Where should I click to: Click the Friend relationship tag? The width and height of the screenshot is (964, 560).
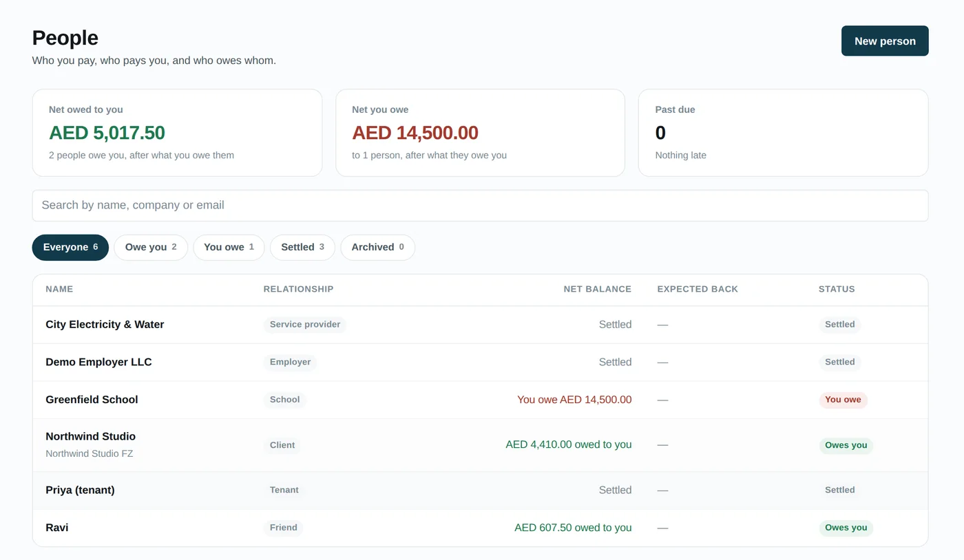pyautogui.click(x=283, y=528)
